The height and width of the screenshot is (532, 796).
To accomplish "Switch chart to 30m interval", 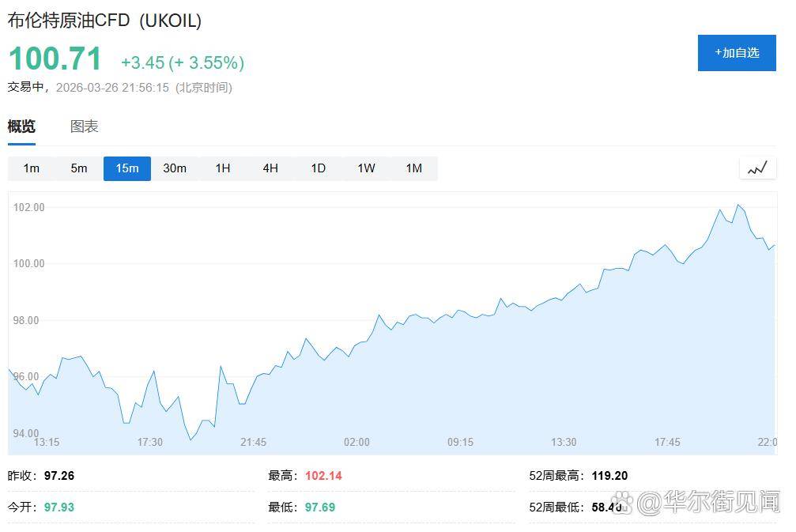I will tap(175, 168).
